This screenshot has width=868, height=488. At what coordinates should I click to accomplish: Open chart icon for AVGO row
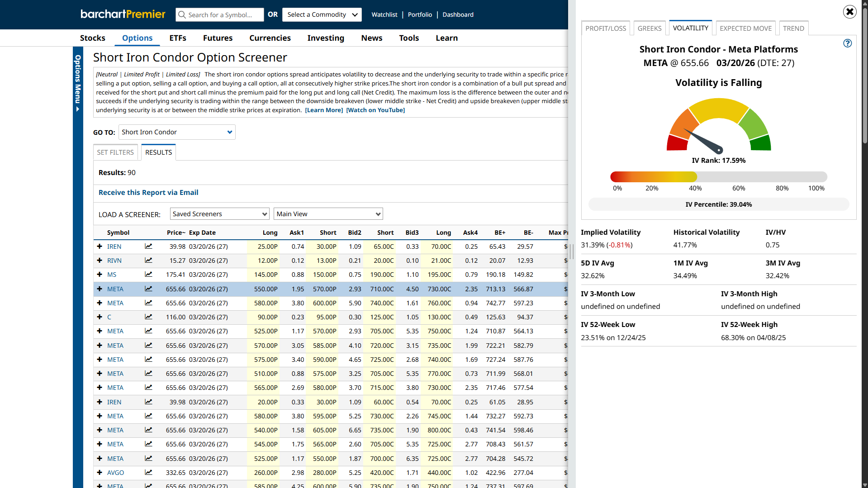tap(148, 473)
